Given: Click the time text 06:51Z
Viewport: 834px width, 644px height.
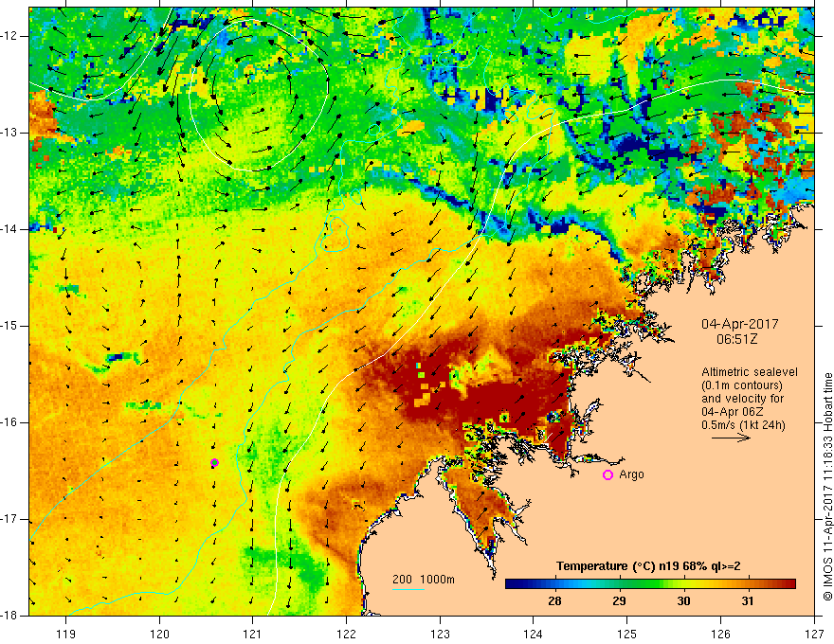Looking at the screenshot, I should click(x=736, y=339).
